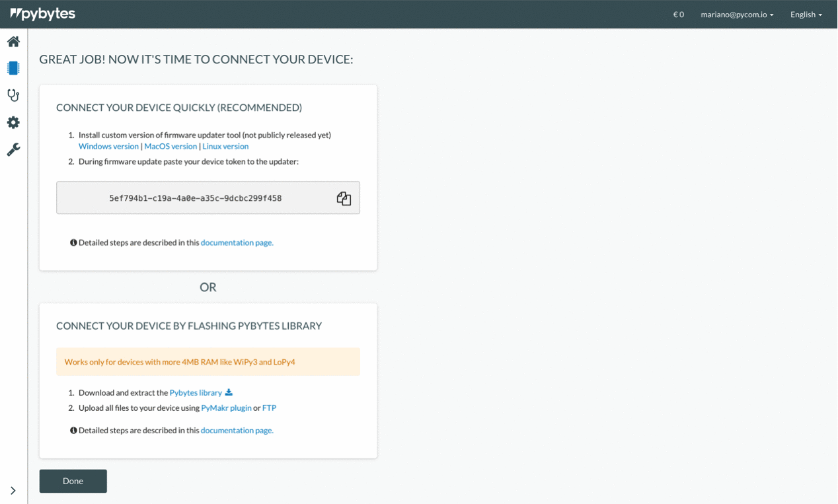
Task: Click the device token text field
Action: coord(195,198)
